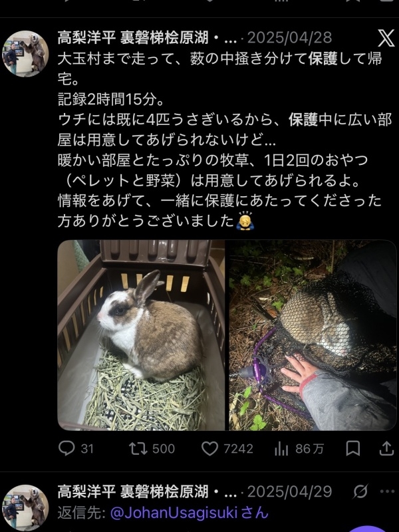Screen dimensions: 399x532
Task: Open the 2025/04/28 post timestamp
Action: pyautogui.click(x=289, y=38)
